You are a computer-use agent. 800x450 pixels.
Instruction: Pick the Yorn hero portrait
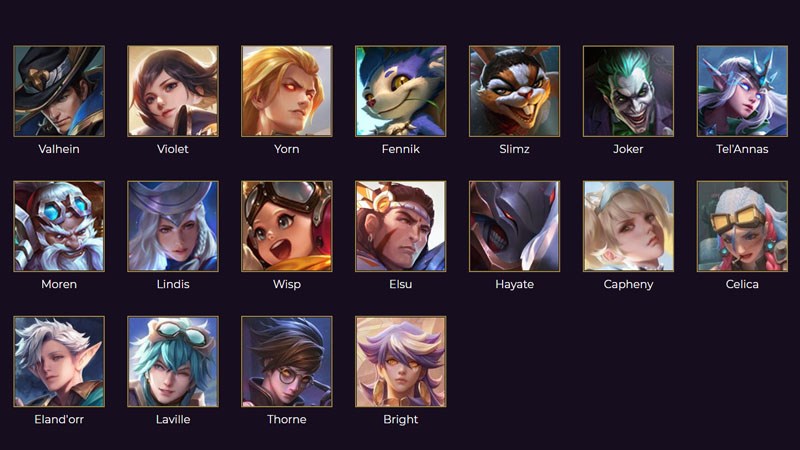[x=287, y=91]
